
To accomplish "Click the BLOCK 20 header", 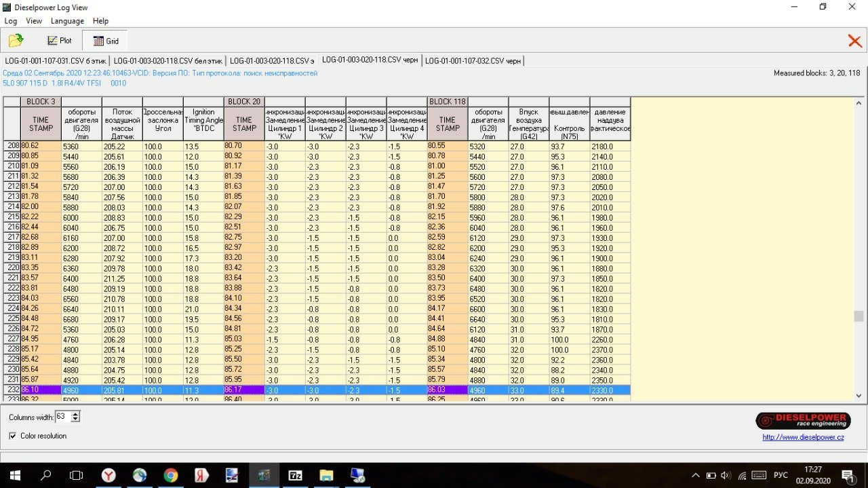I will [244, 102].
